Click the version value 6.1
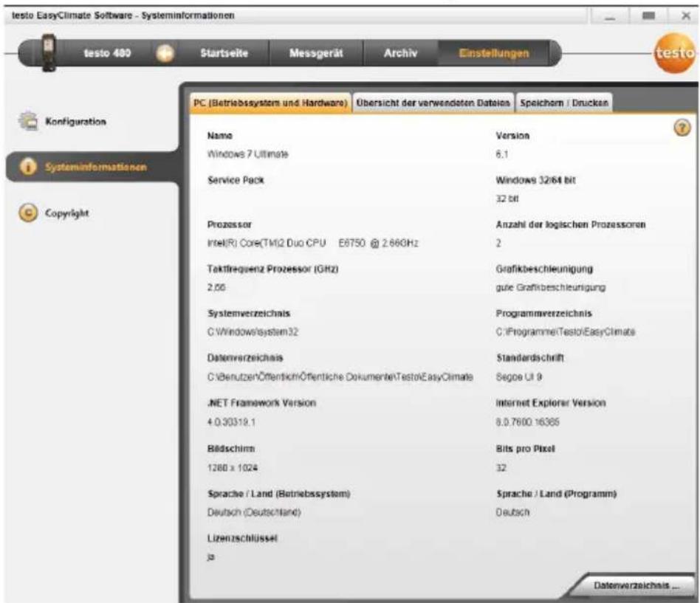Screen dimensions: 700x603 502,154
